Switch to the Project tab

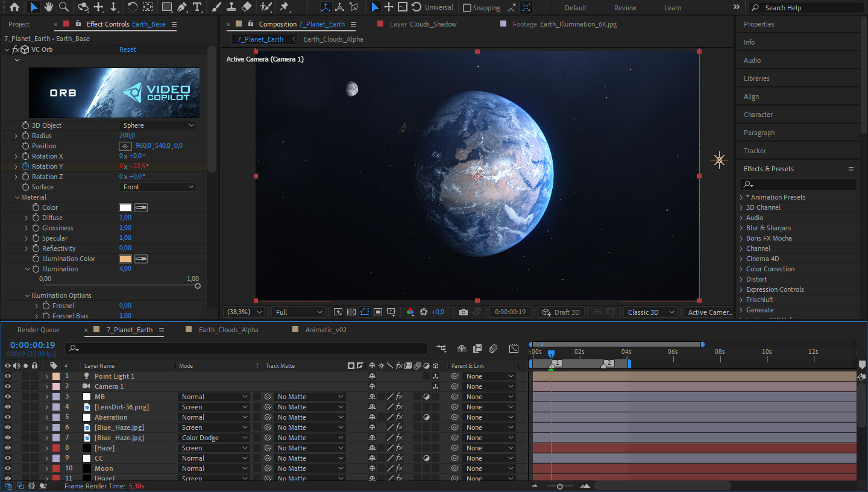tap(19, 24)
